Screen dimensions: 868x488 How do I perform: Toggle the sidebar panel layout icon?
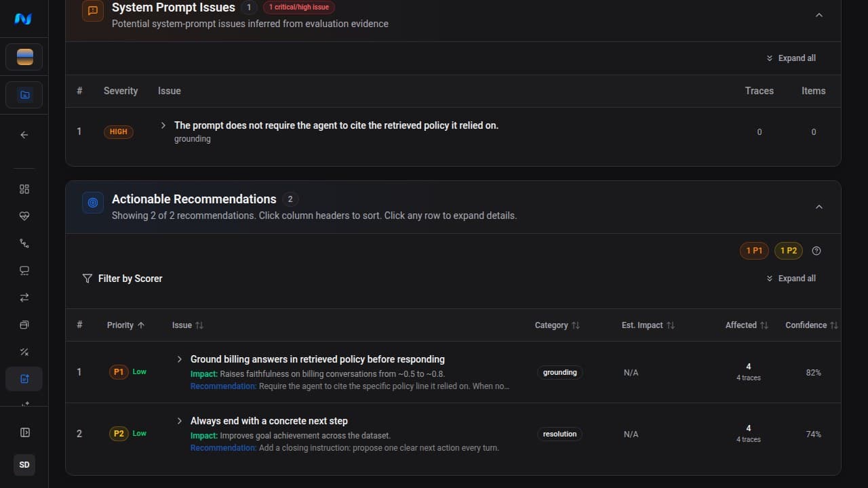[24, 432]
